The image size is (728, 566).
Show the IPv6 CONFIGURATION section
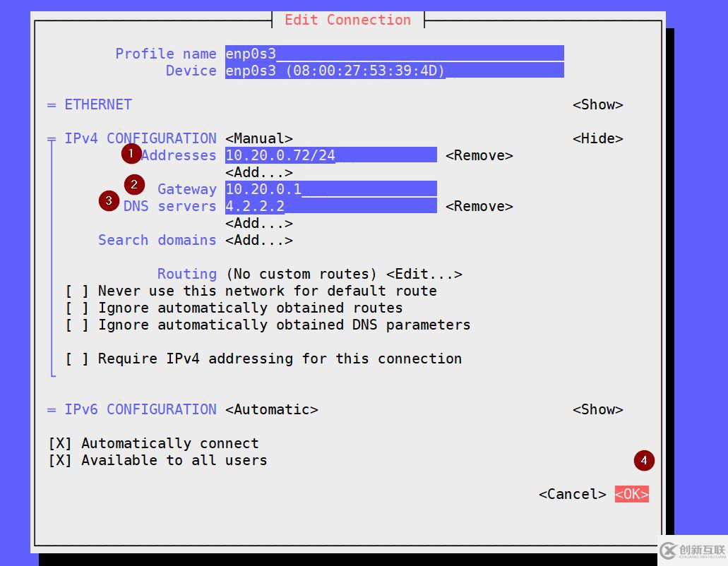coord(597,409)
